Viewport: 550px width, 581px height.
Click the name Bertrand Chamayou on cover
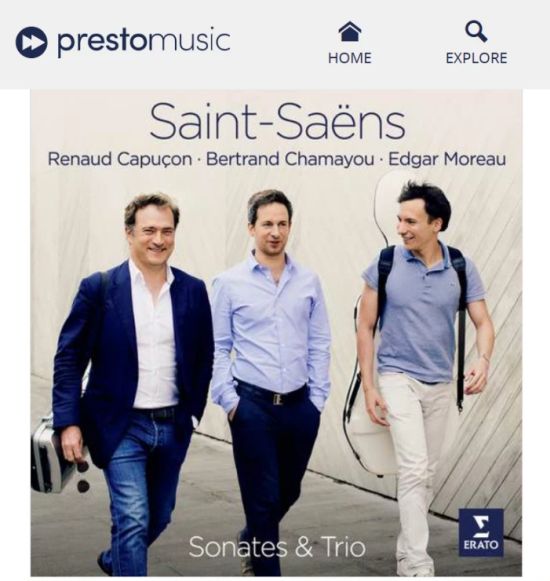point(290,159)
